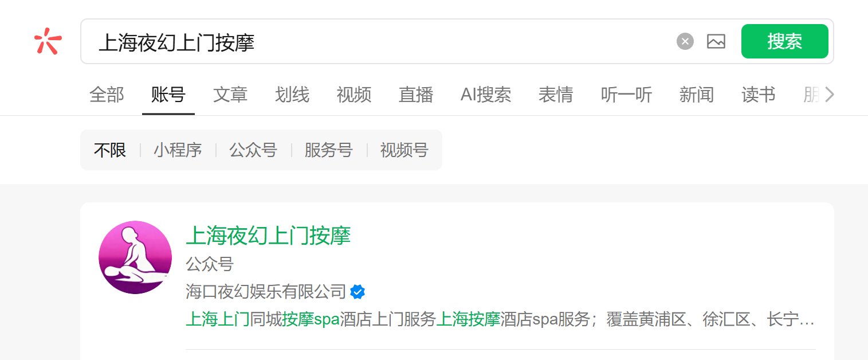Filter results by 视频号

404,150
